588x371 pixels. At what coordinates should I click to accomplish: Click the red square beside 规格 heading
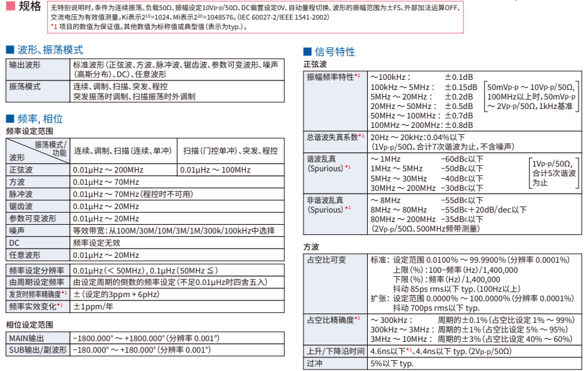click(10, 6)
